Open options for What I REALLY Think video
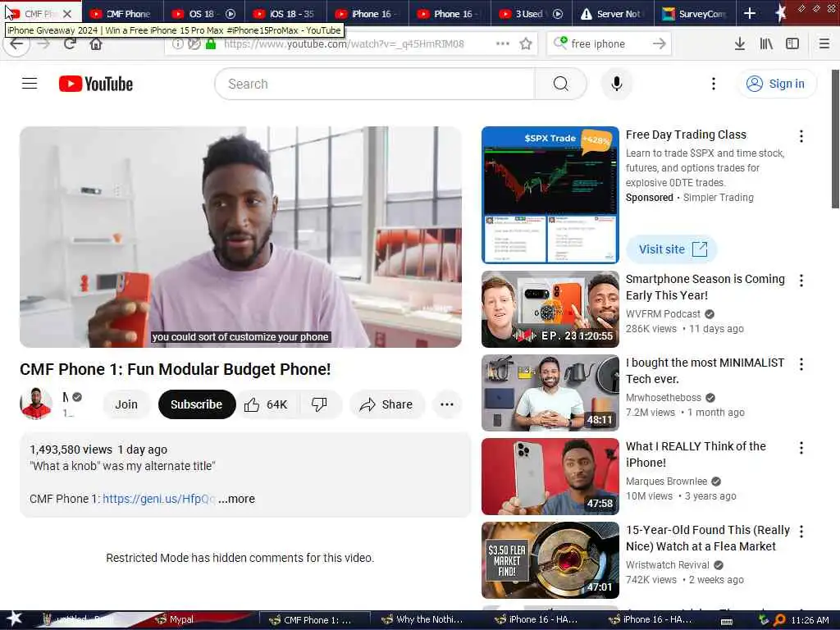The image size is (840, 630). tap(801, 448)
